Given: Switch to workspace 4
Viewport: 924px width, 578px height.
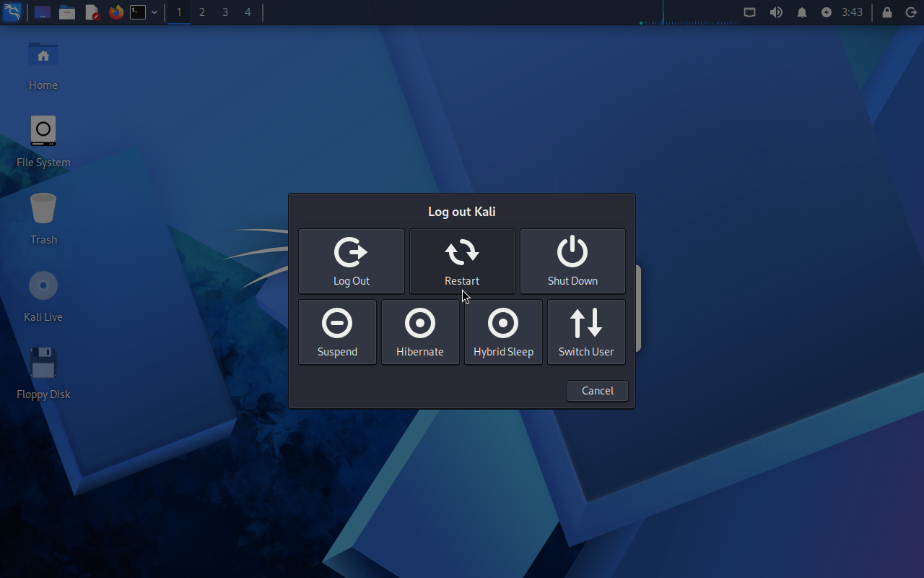Looking at the screenshot, I should pos(248,12).
